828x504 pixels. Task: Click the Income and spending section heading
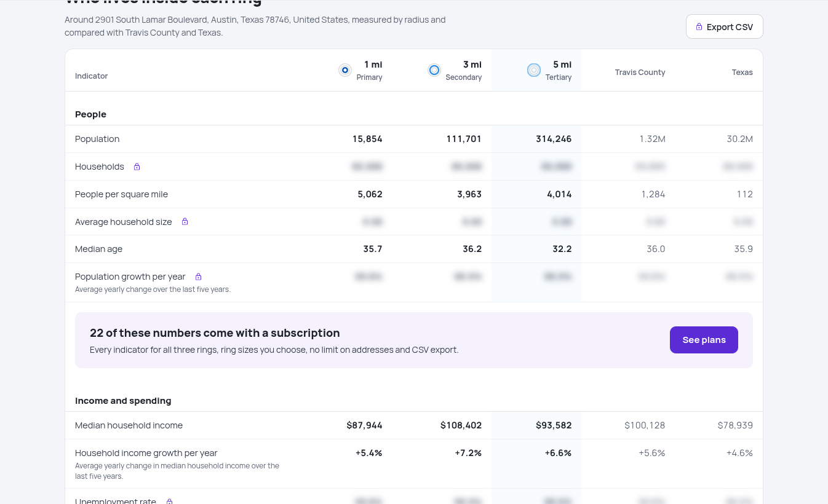[x=123, y=401]
